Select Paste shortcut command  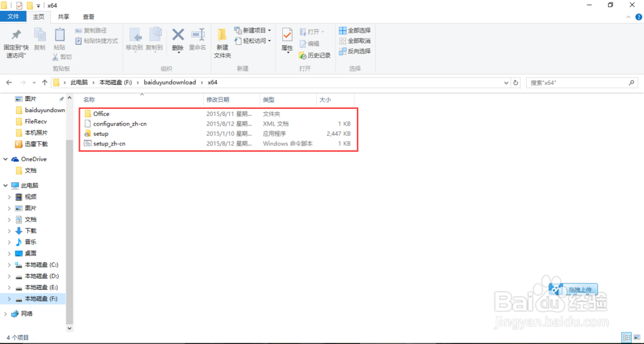pyautogui.click(x=97, y=41)
